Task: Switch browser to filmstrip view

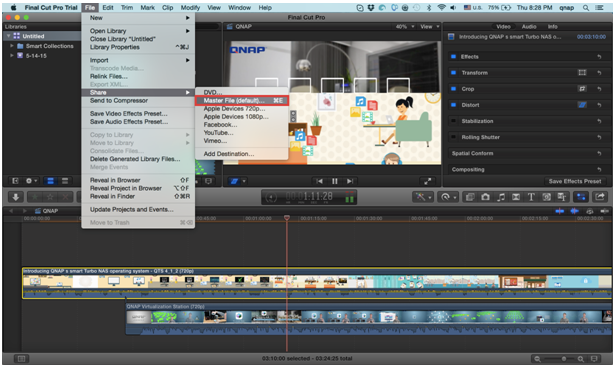Action: coord(51,181)
